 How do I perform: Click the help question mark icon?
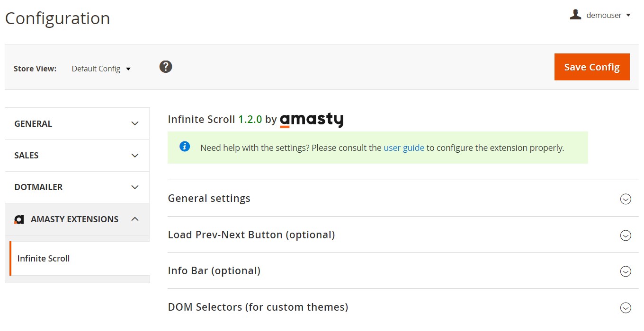coord(166,67)
